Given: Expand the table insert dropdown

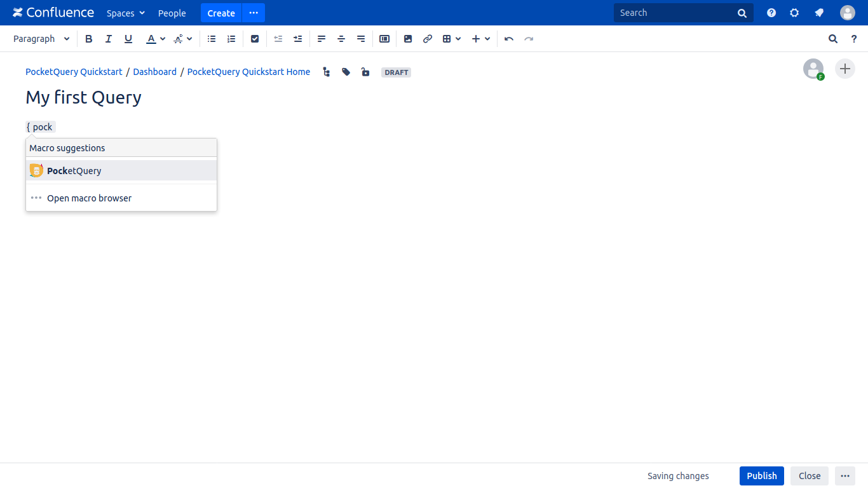Looking at the screenshot, I should pos(452,39).
